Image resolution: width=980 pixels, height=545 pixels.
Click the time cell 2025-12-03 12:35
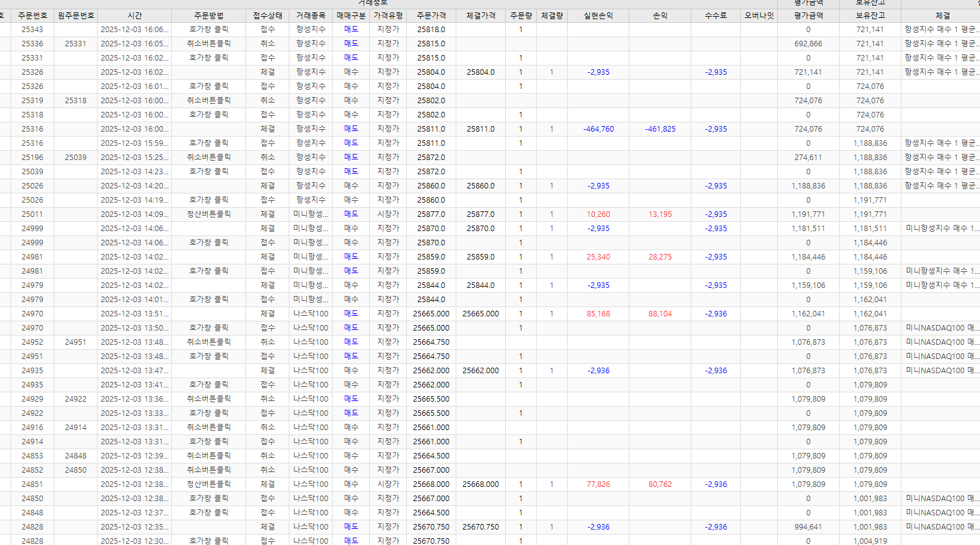134,526
